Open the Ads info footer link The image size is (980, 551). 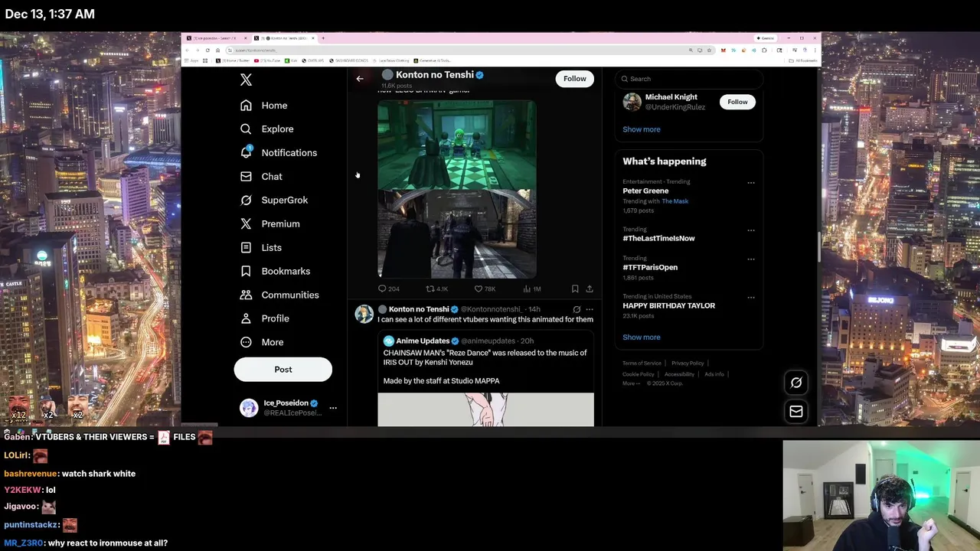click(x=714, y=374)
